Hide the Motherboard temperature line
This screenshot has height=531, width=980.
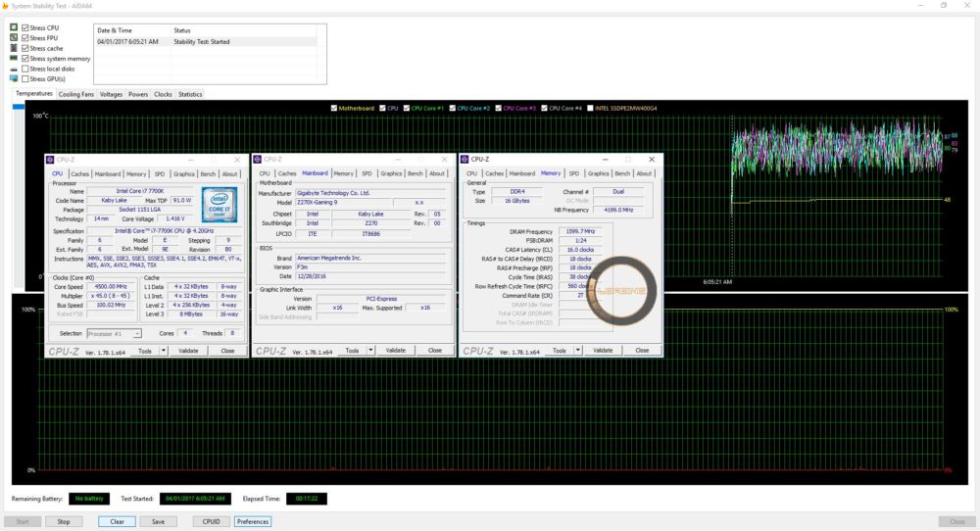pos(334,108)
